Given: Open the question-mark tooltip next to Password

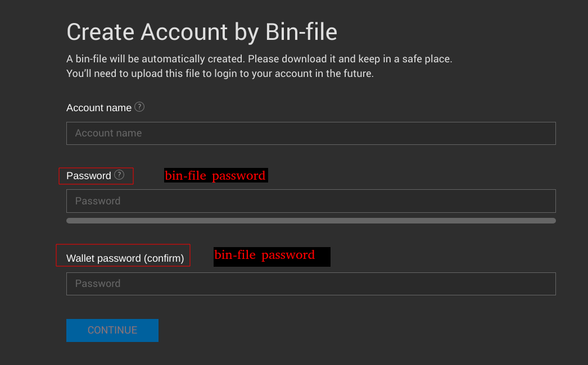Looking at the screenshot, I should (119, 175).
